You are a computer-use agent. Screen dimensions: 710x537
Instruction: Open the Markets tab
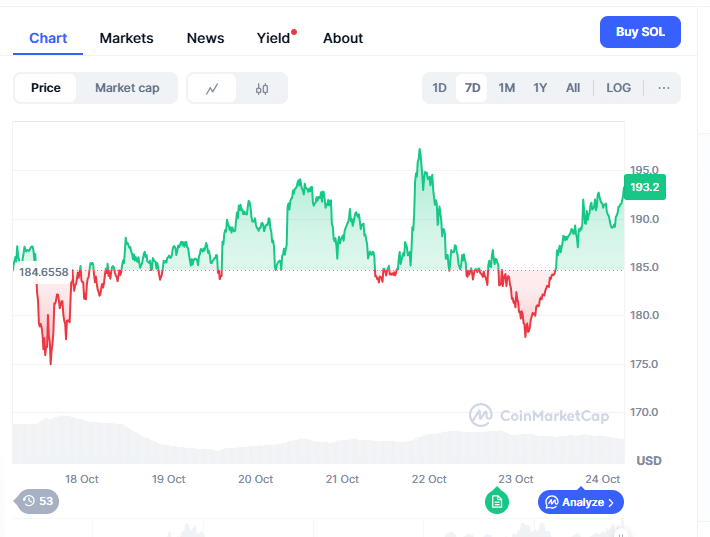[x=127, y=38]
